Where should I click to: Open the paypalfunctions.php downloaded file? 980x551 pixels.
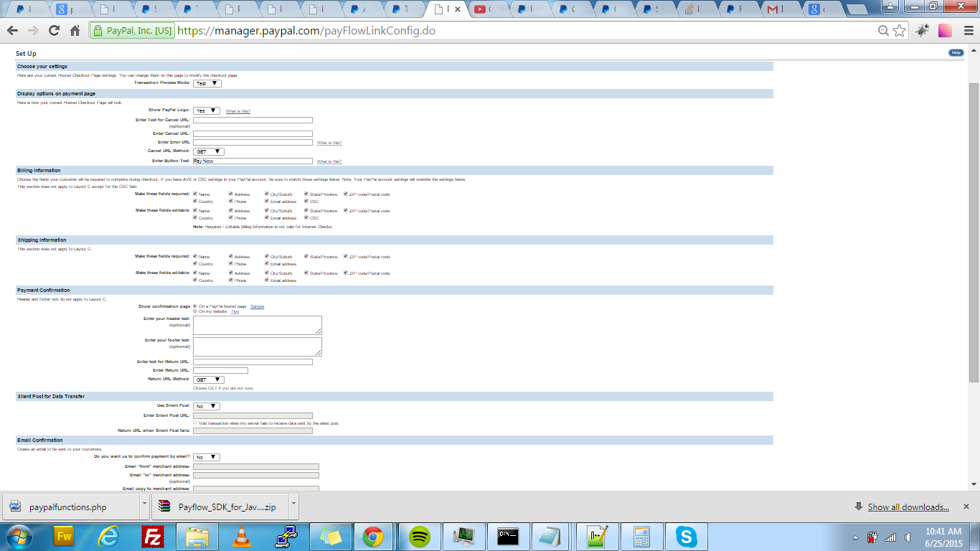click(71, 507)
